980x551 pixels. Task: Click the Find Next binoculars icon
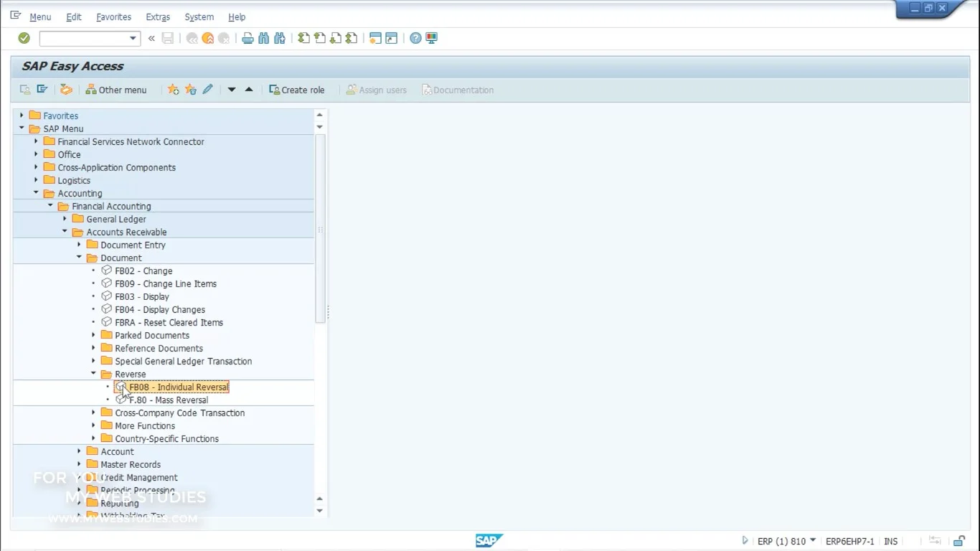[280, 38]
